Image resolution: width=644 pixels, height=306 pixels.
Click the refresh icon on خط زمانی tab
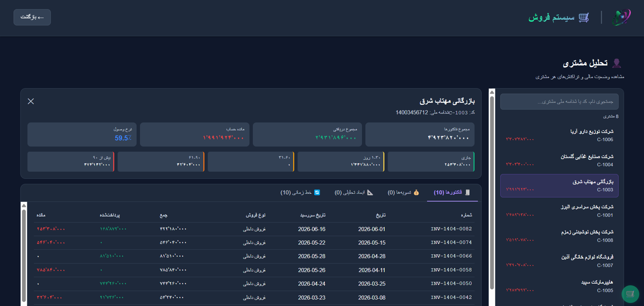click(317, 192)
